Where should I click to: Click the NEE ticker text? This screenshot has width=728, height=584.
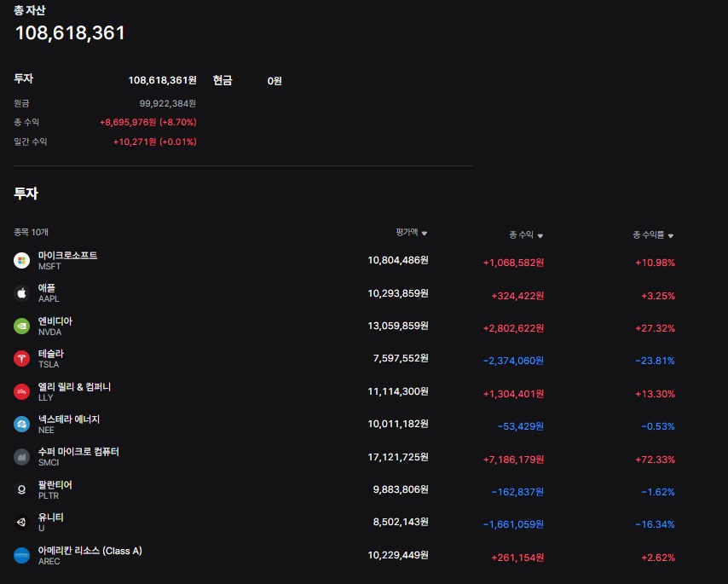click(x=46, y=431)
